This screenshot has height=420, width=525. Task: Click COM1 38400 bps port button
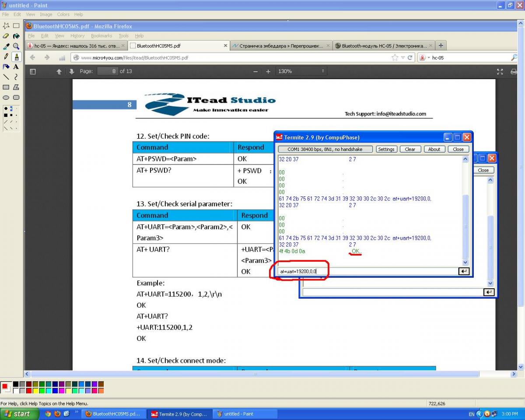pos(325,149)
